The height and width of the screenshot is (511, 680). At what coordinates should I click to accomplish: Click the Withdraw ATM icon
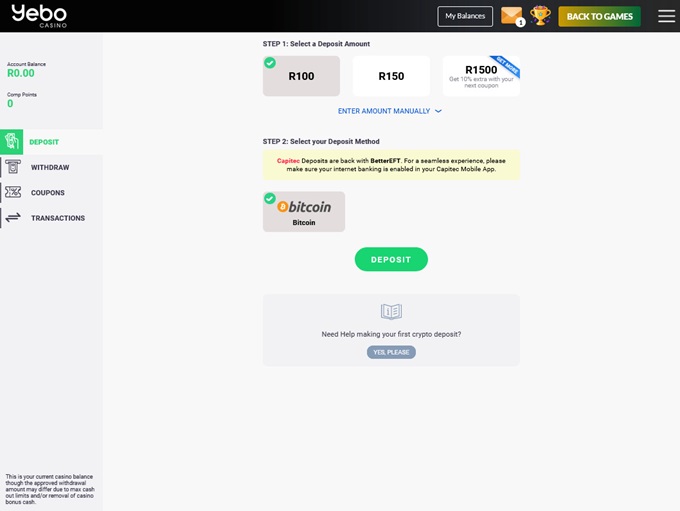(x=13, y=167)
